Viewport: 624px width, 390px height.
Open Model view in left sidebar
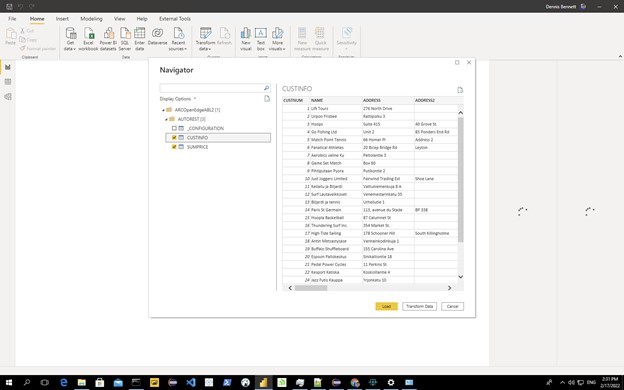(x=8, y=97)
